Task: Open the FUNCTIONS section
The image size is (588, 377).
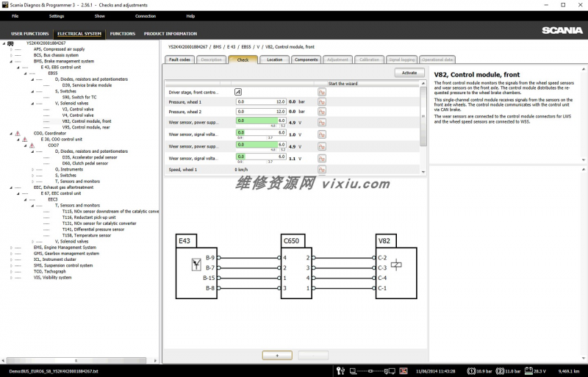Action: pyautogui.click(x=123, y=34)
